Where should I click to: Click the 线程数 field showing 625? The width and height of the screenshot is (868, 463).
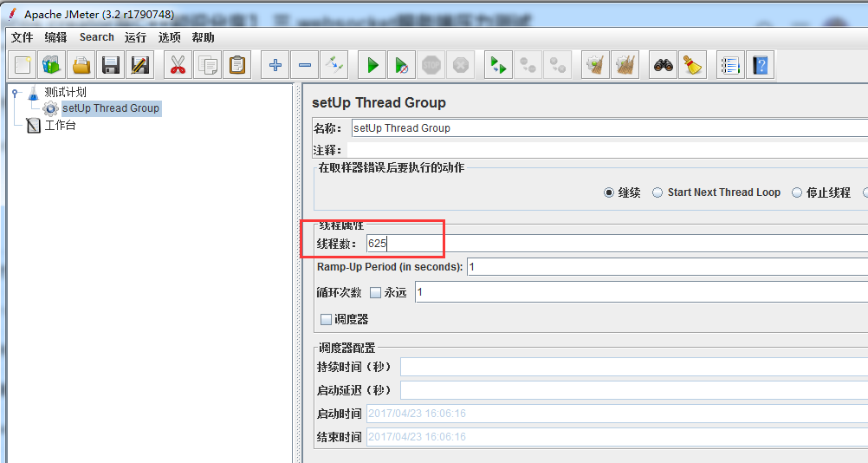coord(618,243)
